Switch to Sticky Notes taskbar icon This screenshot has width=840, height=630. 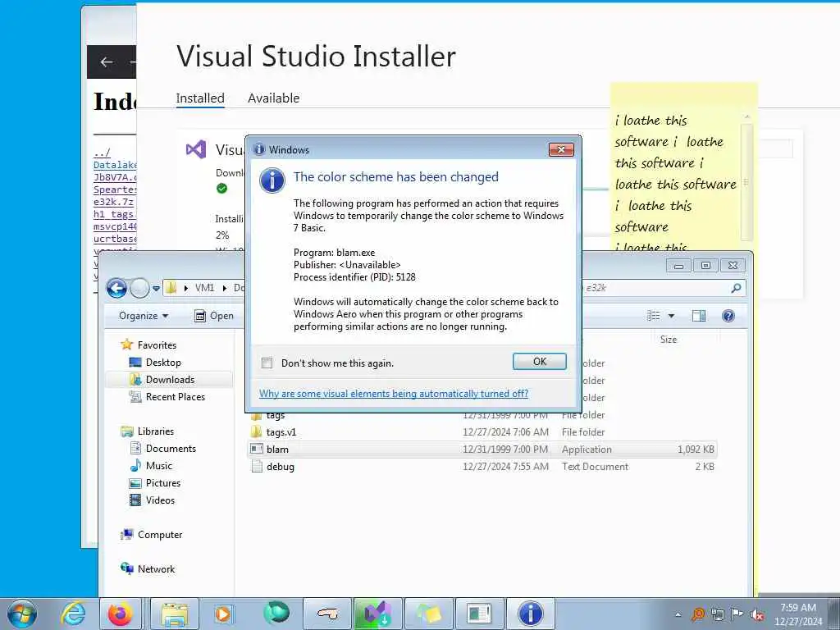tap(428, 614)
